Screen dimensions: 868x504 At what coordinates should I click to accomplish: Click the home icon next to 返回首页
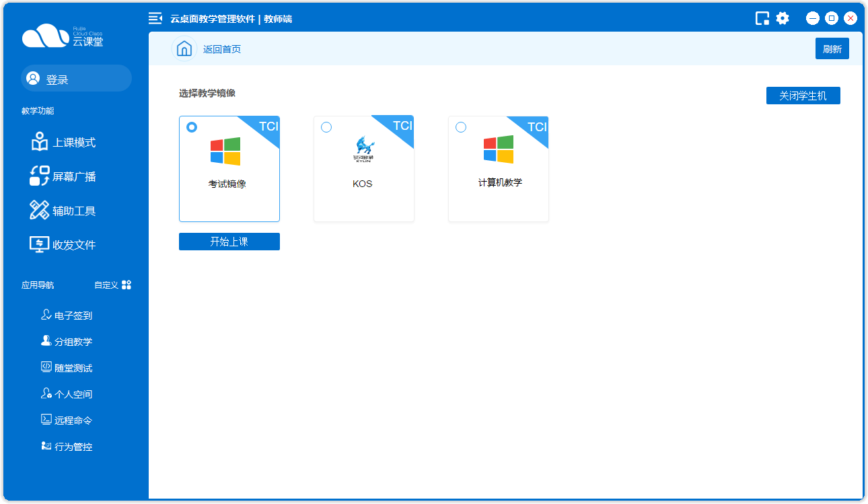tap(184, 49)
